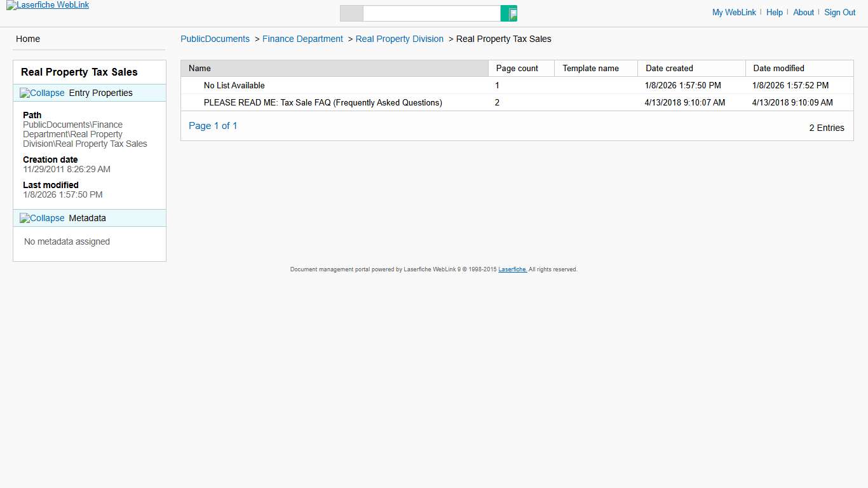868x488 pixels.
Task: Go to PublicDocuments via breadcrumb
Action: click(215, 39)
